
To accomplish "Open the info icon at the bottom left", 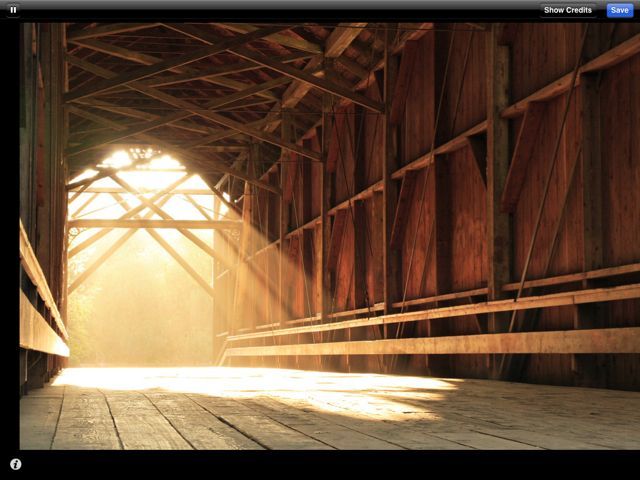I will point(16,464).
